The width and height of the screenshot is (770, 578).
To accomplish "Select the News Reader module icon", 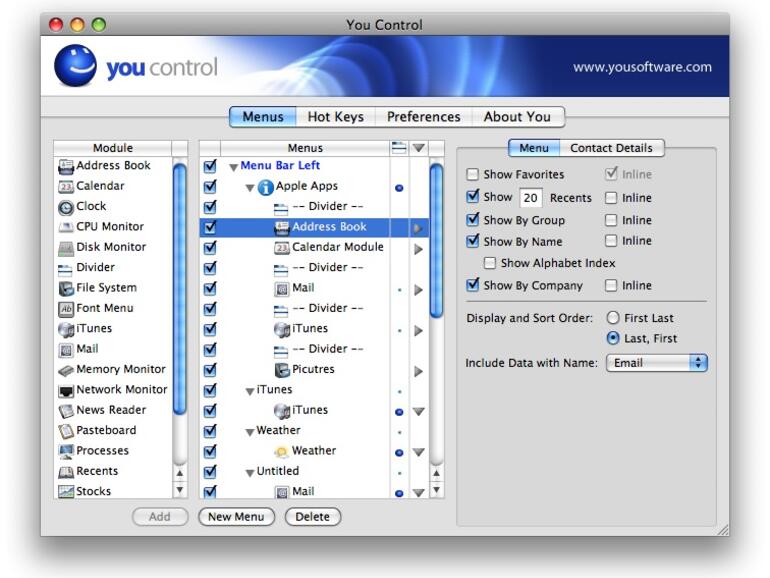I will click(66, 411).
